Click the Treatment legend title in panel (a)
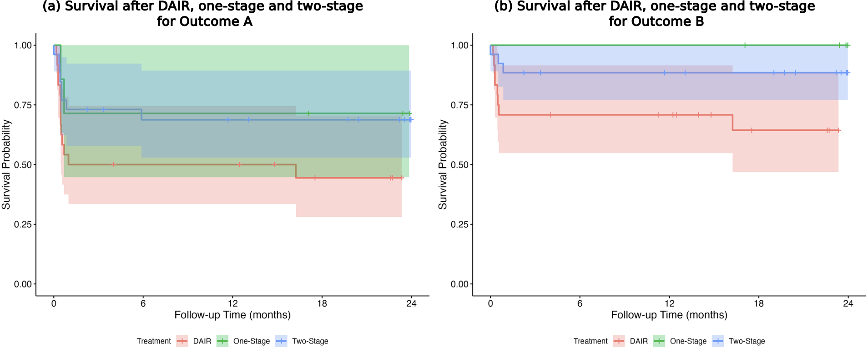Image resolution: width=868 pixels, height=348 pixels. (x=154, y=341)
